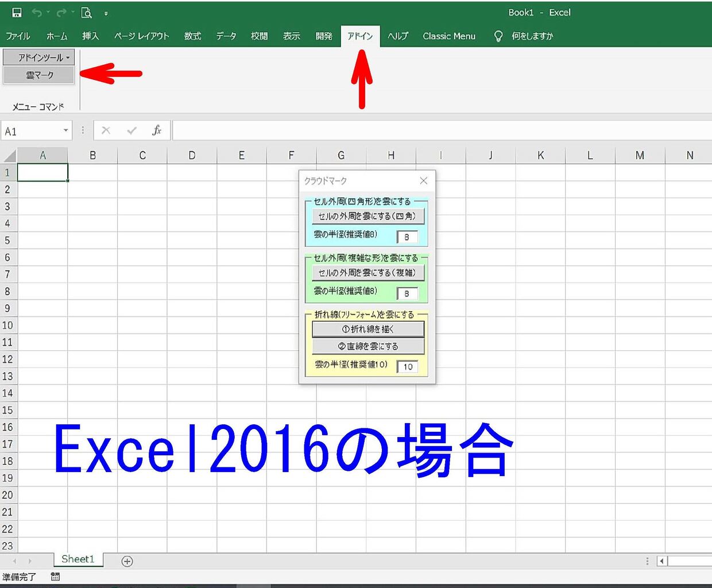712x588 pixels.
Task: Click the macro record icon in the status bar
Action: [55, 576]
